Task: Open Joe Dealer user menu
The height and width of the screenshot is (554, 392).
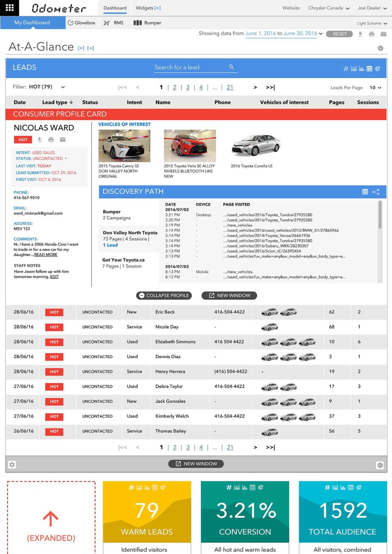Action: pyautogui.click(x=372, y=8)
